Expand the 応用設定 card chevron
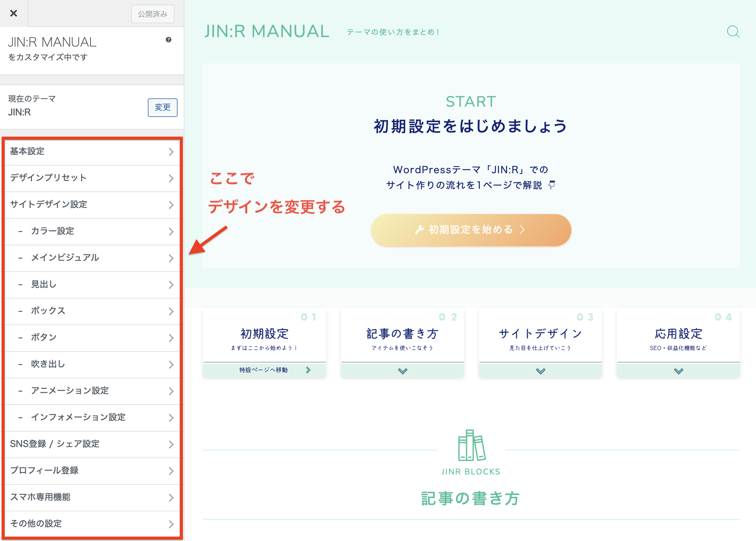This screenshot has width=756, height=541. (678, 371)
